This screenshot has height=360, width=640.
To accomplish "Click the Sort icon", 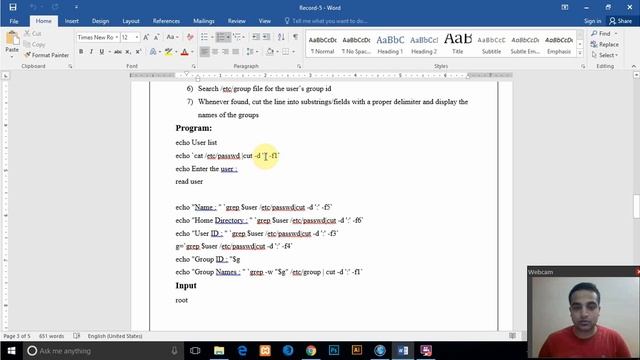I will (x=281, y=37).
